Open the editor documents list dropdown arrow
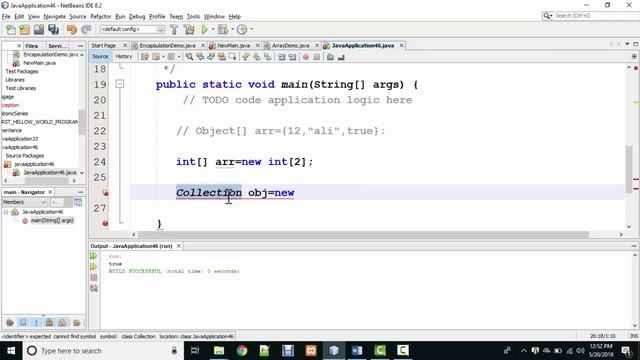The image size is (640, 360). pyautogui.click(x=627, y=44)
